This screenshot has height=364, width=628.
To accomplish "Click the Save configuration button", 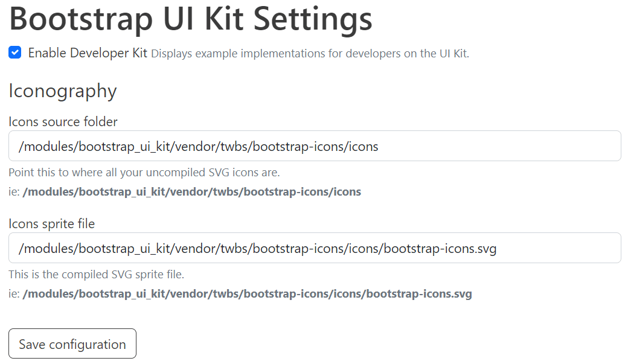I will [x=72, y=343].
